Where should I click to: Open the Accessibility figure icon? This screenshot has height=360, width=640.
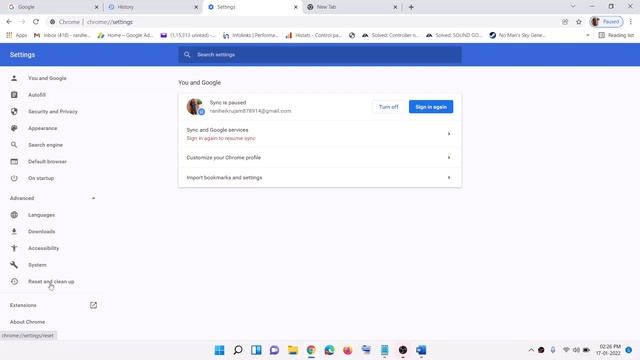(14, 248)
